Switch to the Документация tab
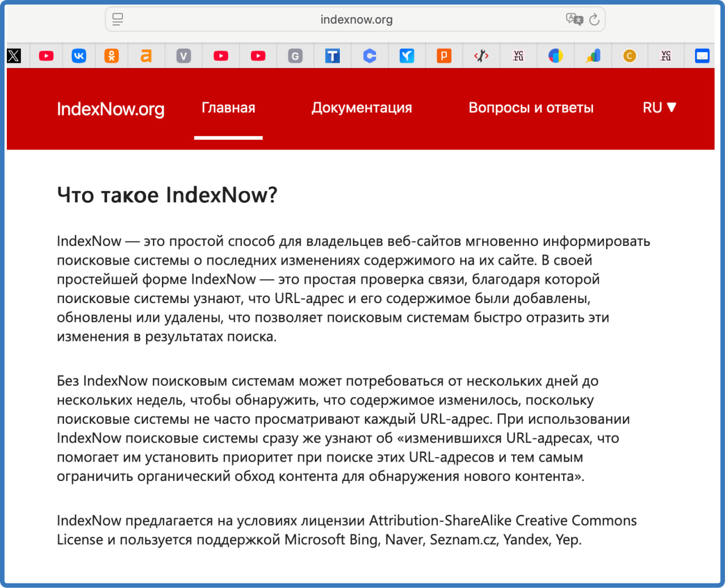This screenshot has height=588, width=725. pyautogui.click(x=361, y=108)
